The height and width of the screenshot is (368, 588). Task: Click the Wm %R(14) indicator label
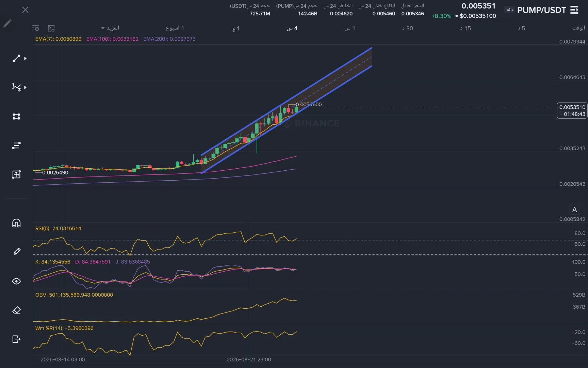coord(64,328)
